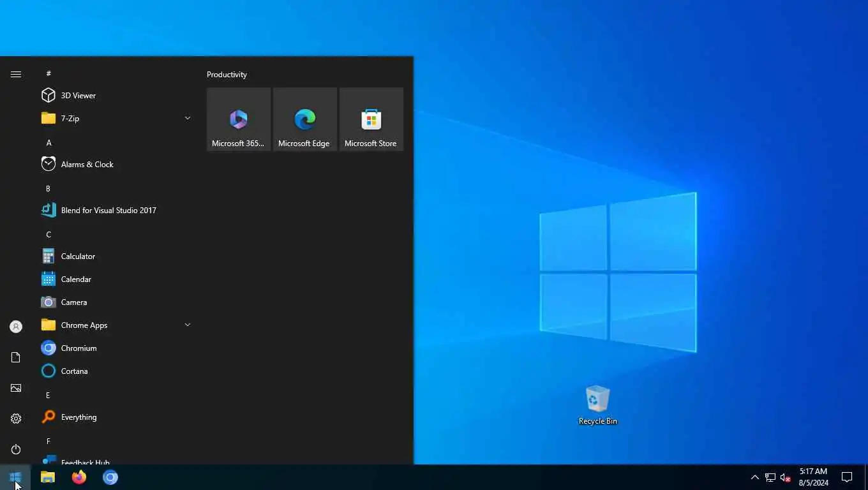Launch the Calculator app
The image size is (868, 490).
(117, 256)
